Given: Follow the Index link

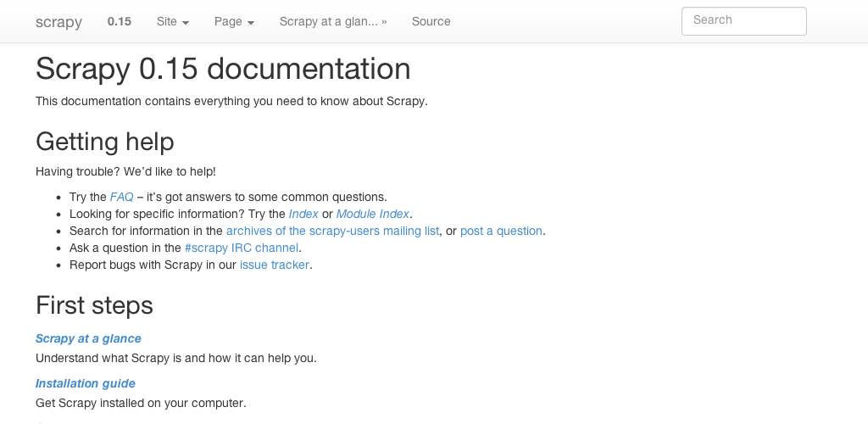Looking at the screenshot, I should (x=303, y=214).
